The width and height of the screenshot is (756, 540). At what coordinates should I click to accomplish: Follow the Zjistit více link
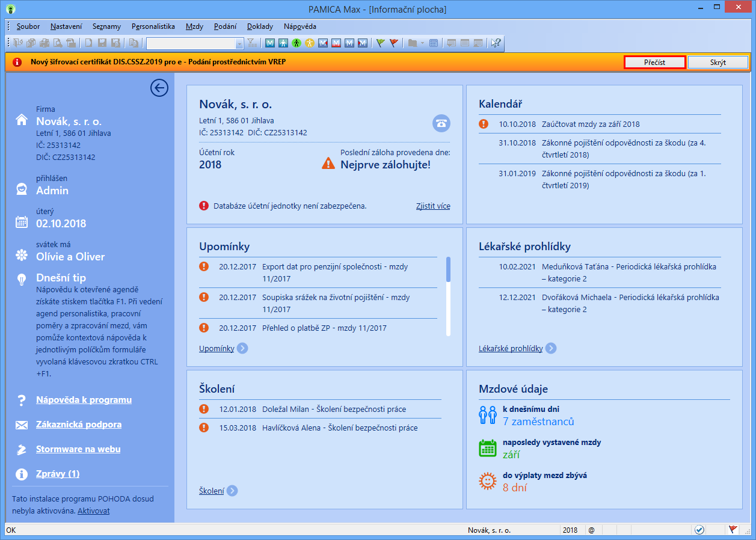point(433,206)
